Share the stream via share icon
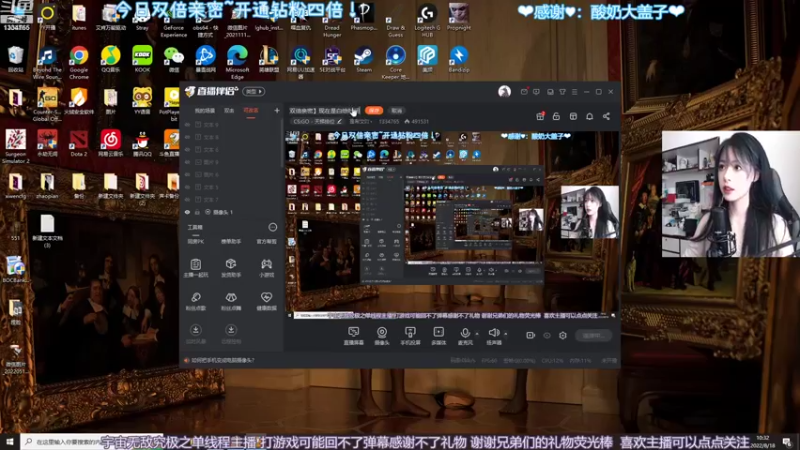Screen dimensions: 800x450 [x=606, y=116]
